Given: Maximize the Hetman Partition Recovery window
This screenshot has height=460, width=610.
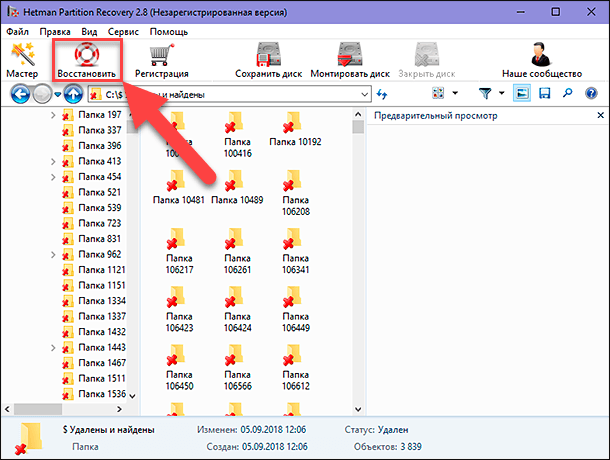Looking at the screenshot, I should point(556,12).
